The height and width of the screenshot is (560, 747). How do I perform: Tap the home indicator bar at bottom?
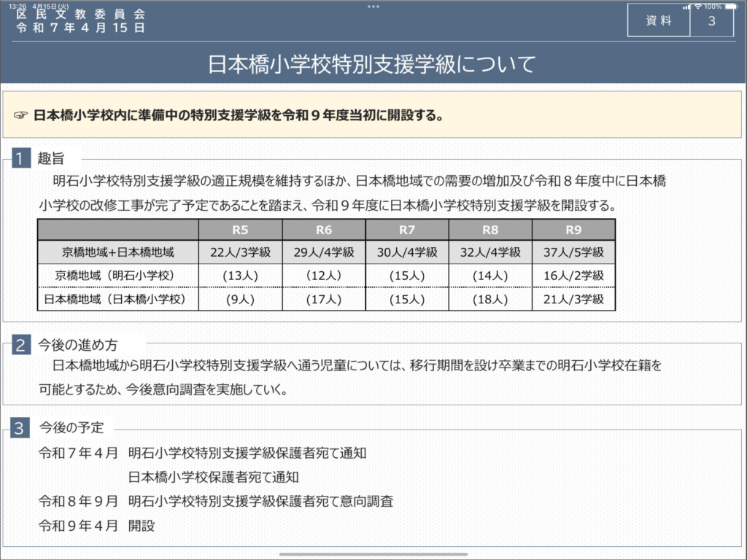coord(373,554)
